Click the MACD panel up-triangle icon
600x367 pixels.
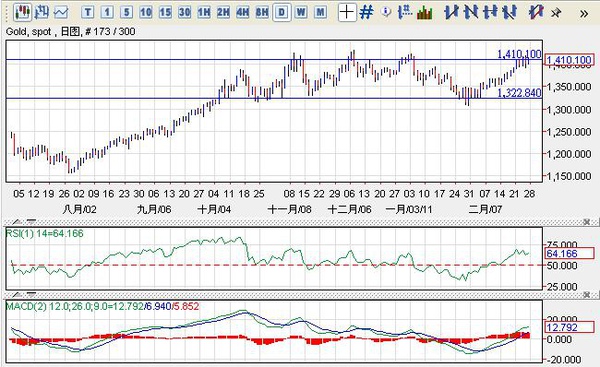(x=17, y=295)
